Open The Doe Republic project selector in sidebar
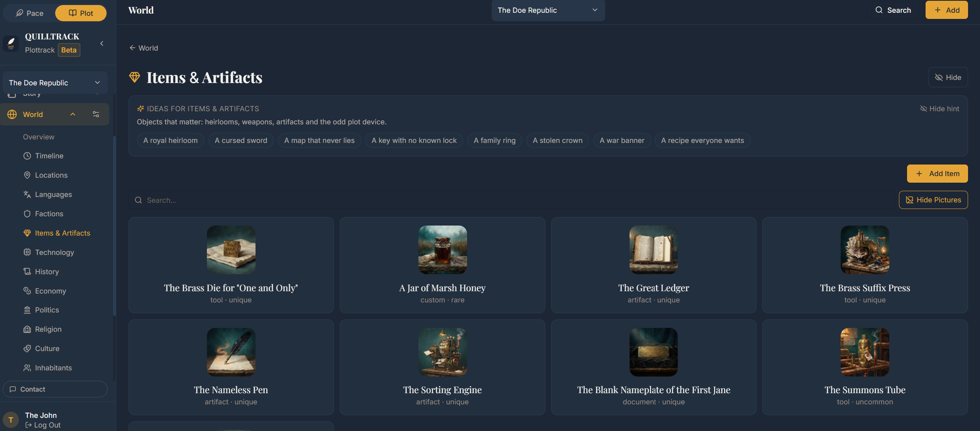Screen dimensions: 980x431 [x=55, y=83]
